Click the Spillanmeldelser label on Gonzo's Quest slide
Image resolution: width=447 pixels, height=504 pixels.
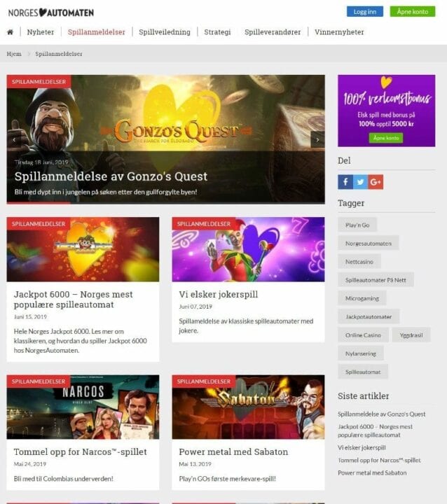point(39,82)
